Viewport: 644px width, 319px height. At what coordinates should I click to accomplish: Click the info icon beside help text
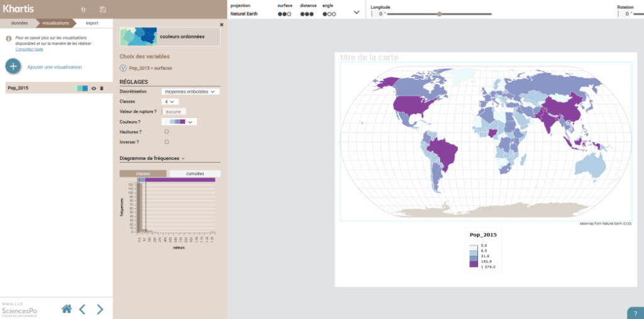(x=9, y=38)
